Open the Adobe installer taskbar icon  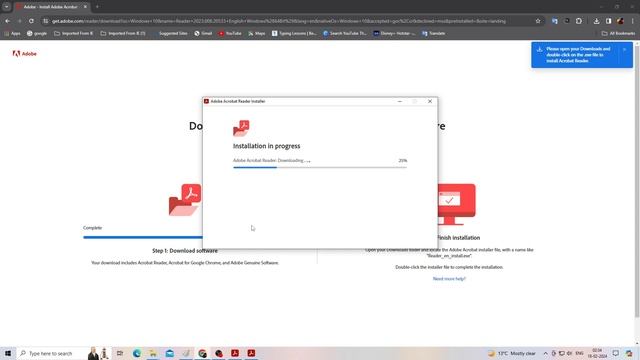(251, 353)
